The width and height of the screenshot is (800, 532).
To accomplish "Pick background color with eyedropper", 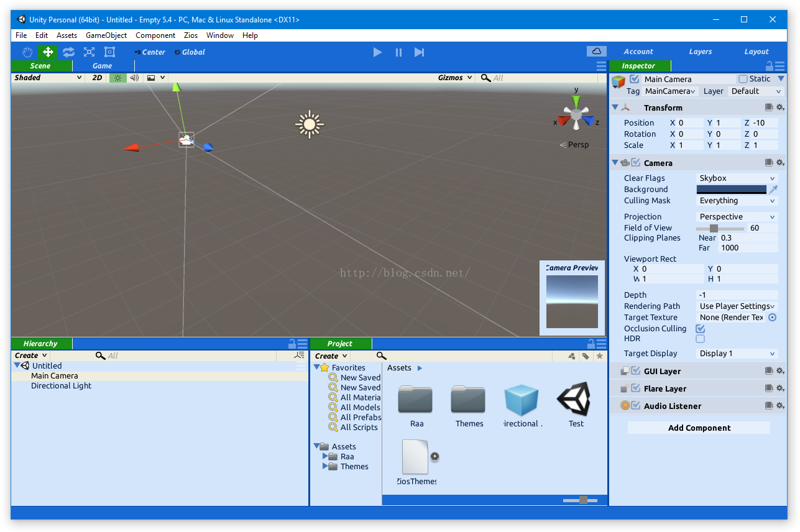I will pyautogui.click(x=773, y=190).
